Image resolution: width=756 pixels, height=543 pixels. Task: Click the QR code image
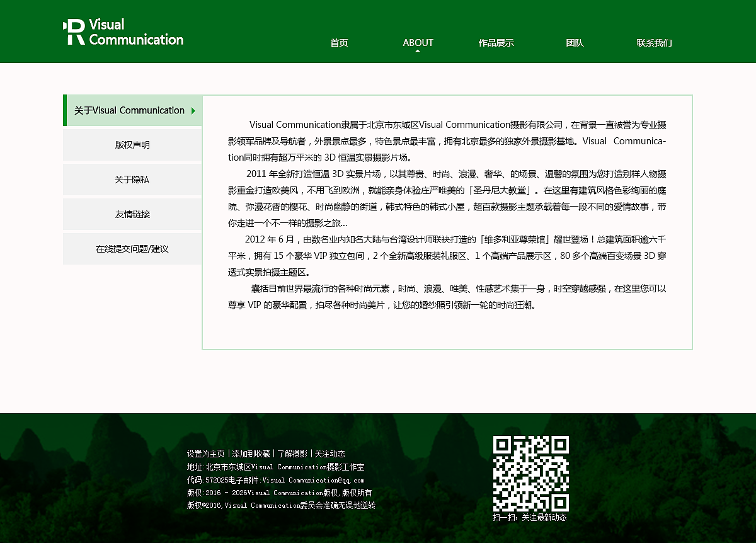(x=532, y=473)
